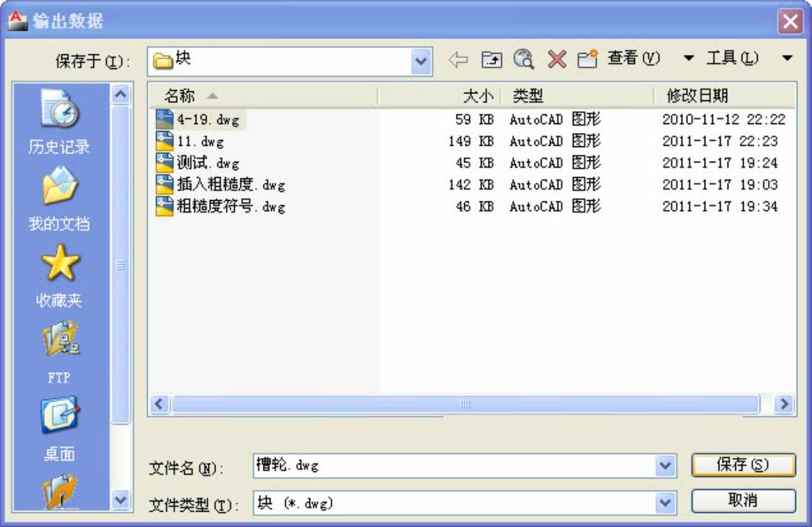Select file icon of 测试.dwg
The width and height of the screenshot is (812, 527).
point(164,163)
